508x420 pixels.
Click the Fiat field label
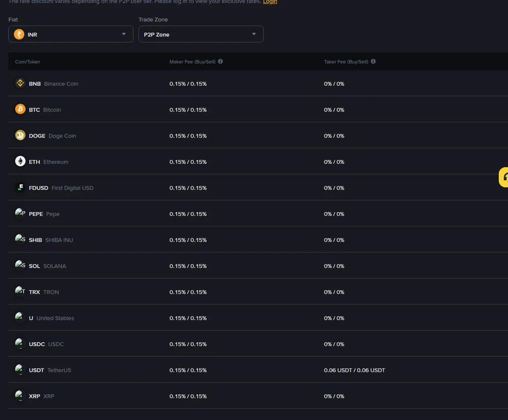click(13, 20)
